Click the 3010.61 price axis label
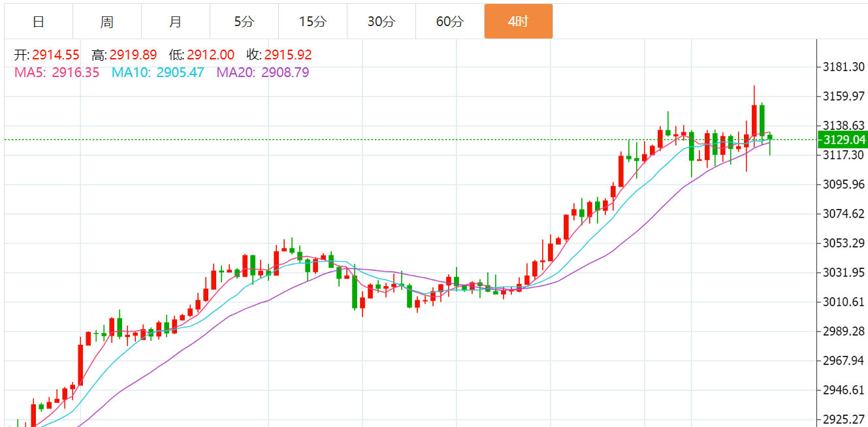Screen dimensions: 868x427 tap(844, 302)
